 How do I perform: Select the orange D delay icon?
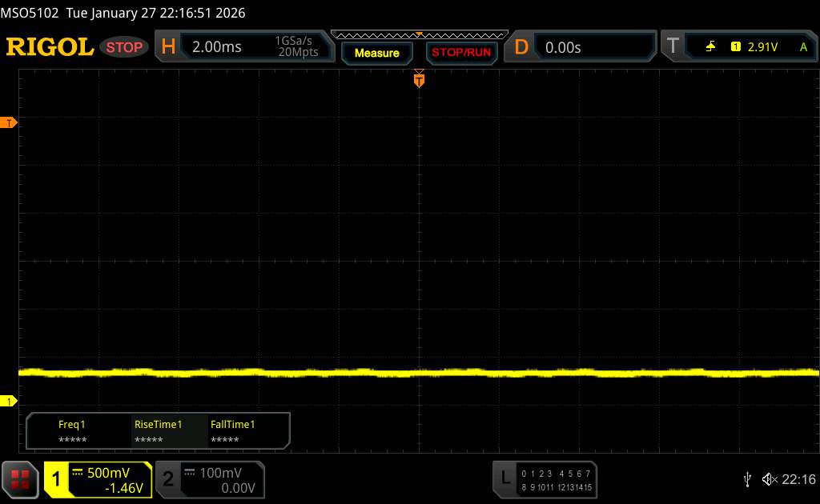coord(521,47)
